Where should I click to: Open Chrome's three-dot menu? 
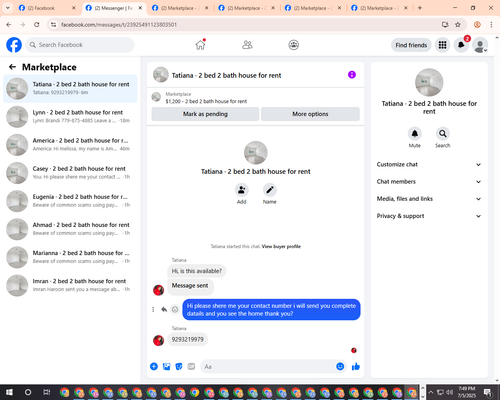[x=491, y=24]
